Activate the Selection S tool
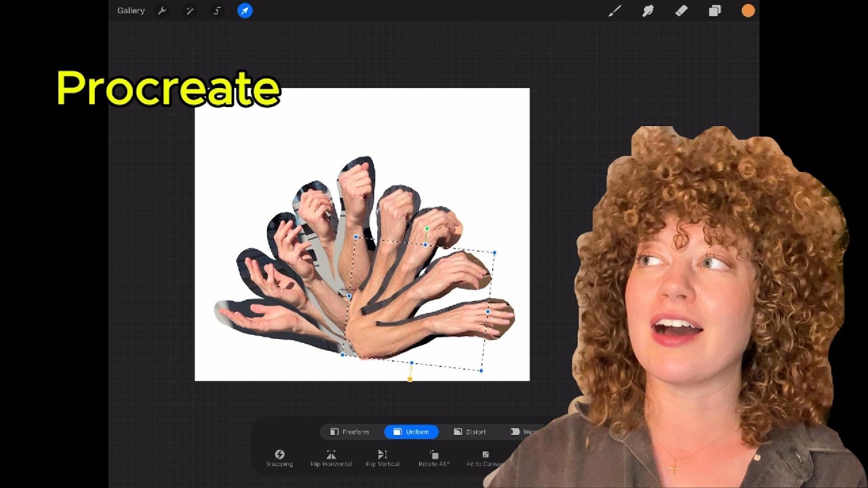This screenshot has width=868, height=488. 217,11
